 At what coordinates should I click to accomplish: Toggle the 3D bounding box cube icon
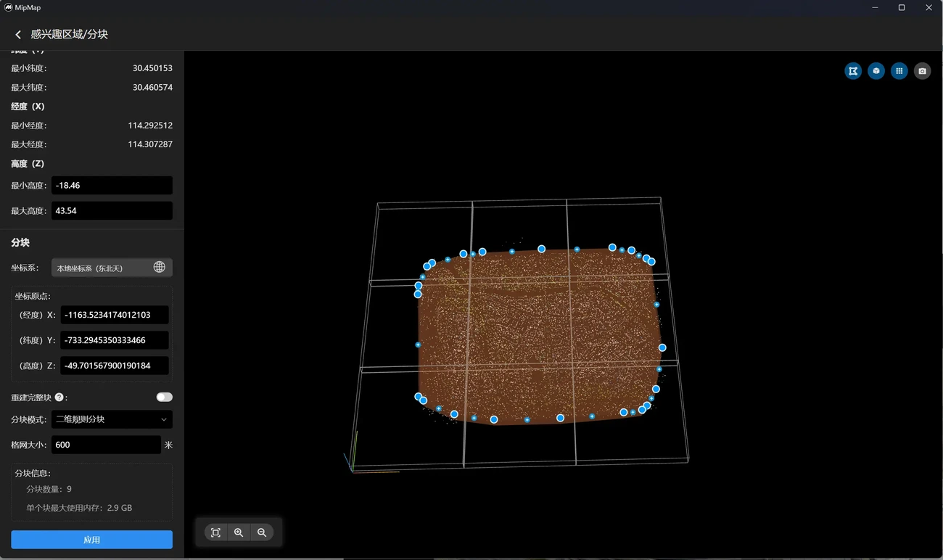(876, 71)
